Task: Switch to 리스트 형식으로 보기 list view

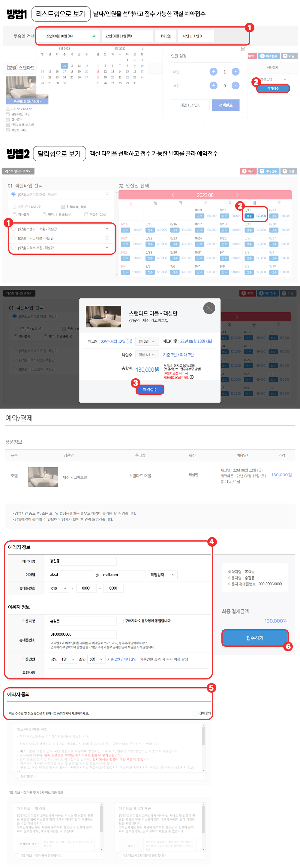Action: point(18,171)
